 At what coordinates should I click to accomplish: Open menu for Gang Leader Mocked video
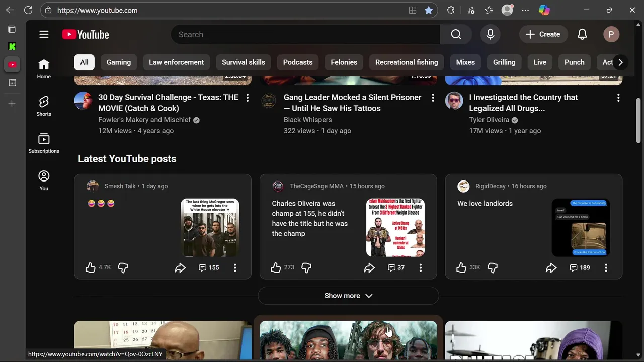(433, 98)
